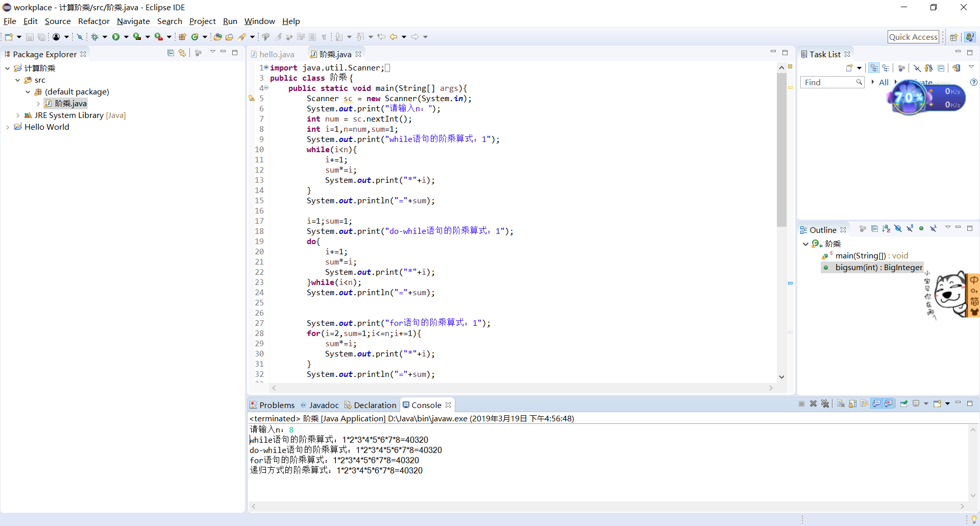Viewport: 980px width, 526px height.
Task: Click the All link in Task List
Action: (884, 82)
